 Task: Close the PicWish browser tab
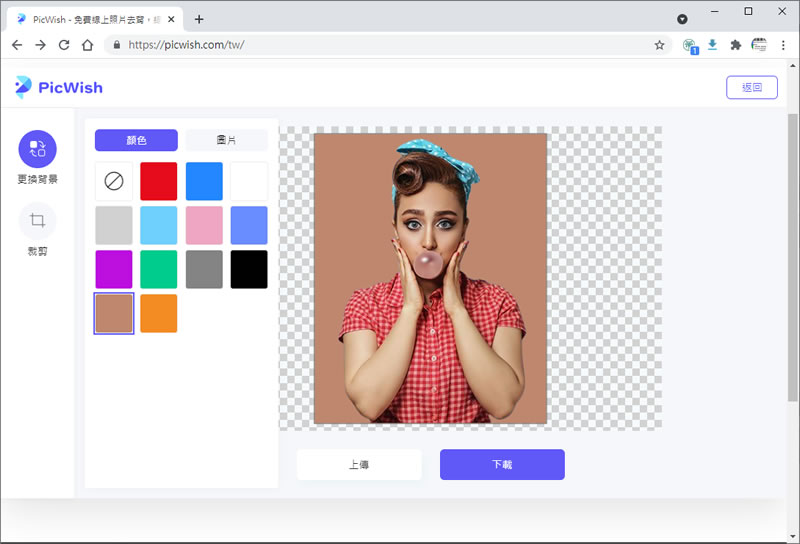pyautogui.click(x=171, y=19)
